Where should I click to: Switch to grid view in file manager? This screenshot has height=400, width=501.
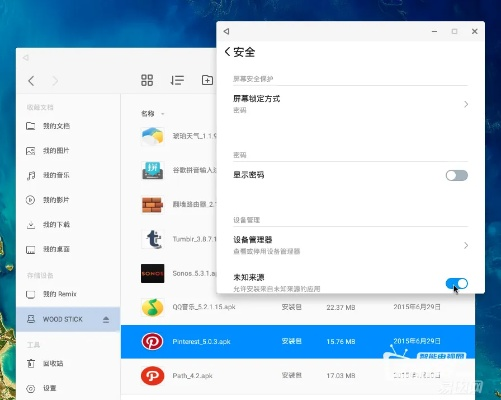click(147, 80)
